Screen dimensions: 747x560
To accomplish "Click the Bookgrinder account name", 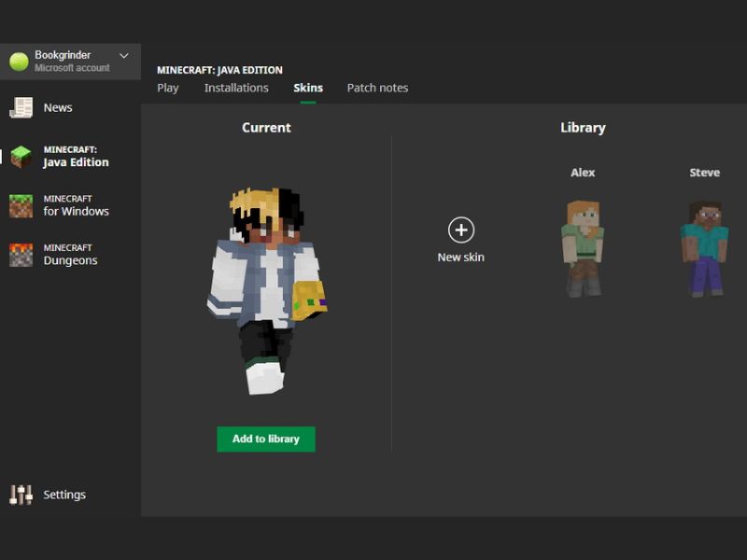I will [63, 55].
